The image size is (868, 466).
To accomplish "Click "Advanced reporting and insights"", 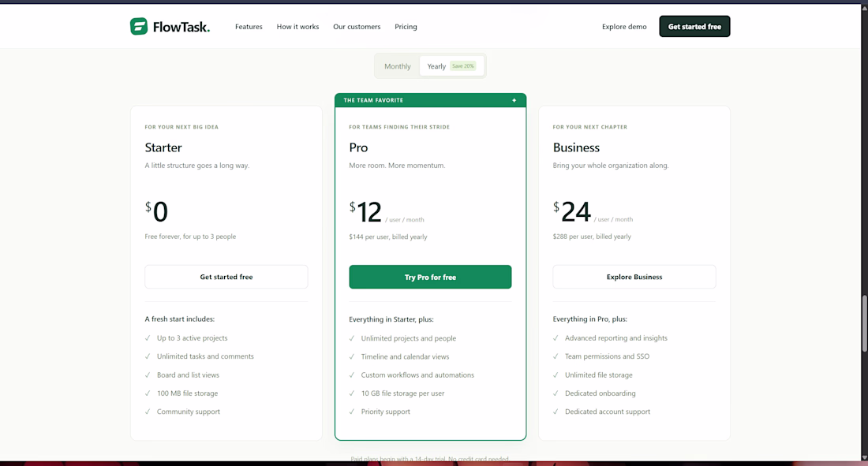I will (x=616, y=338).
